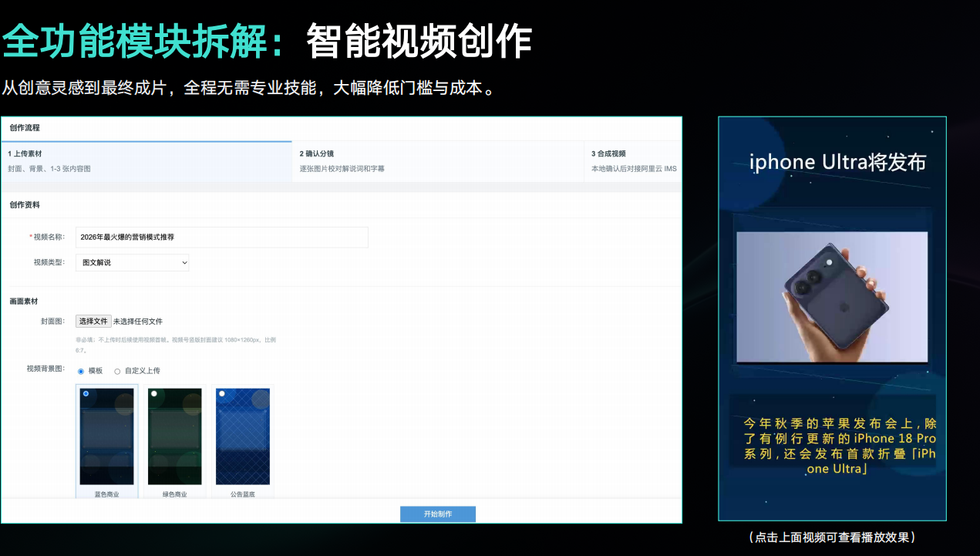
Task: Click the 未选择任何文件 text
Action: point(138,322)
